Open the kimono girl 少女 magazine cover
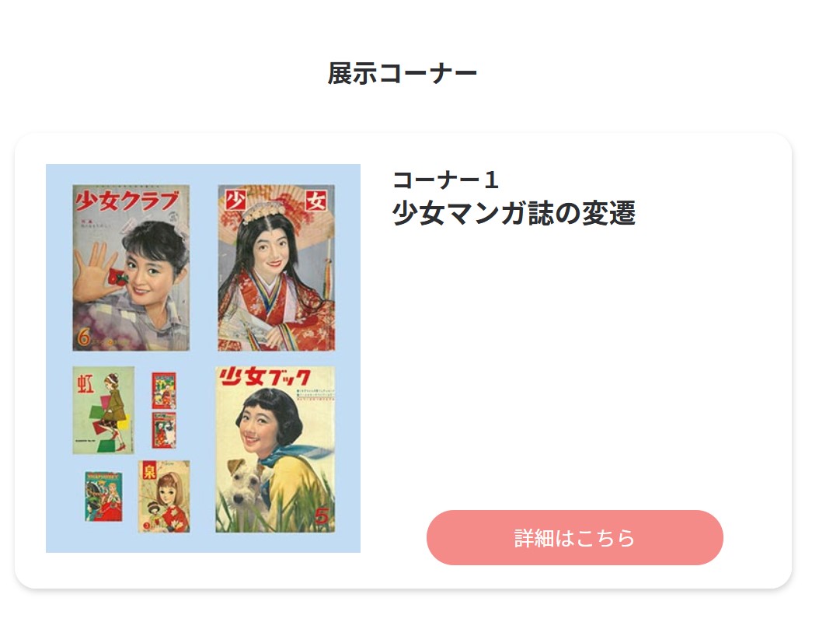 tap(277, 267)
